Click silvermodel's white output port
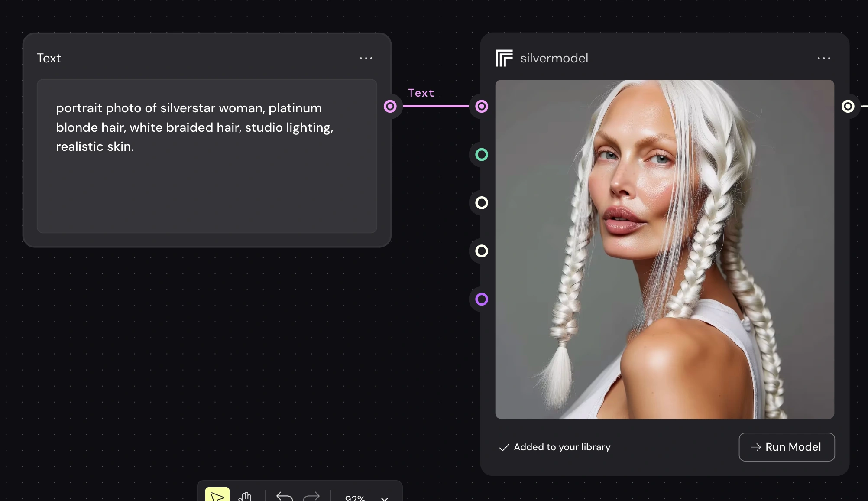Viewport: 868px width, 501px height. pyautogui.click(x=848, y=106)
